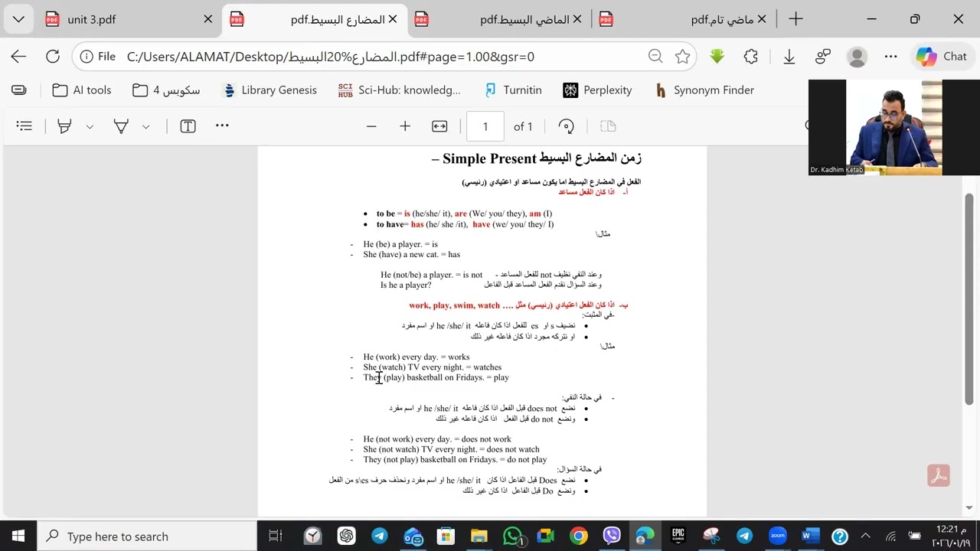
Task: Open Library Genesis bookmark
Action: coord(269,90)
